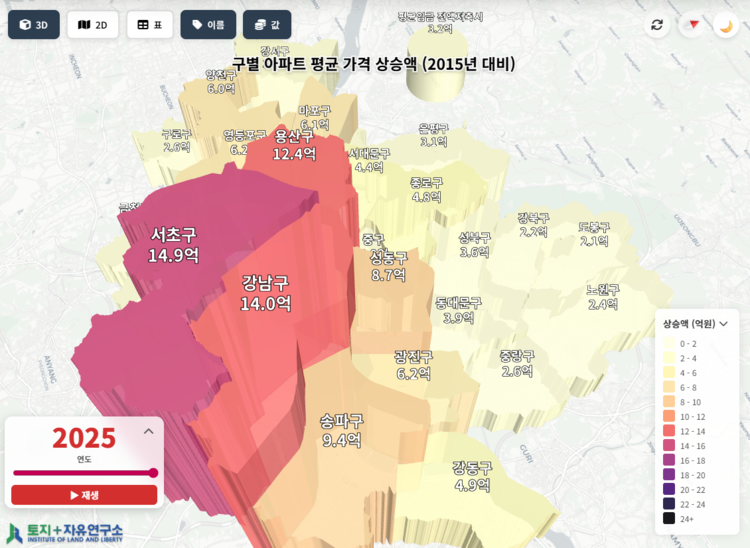Screen dimensions: 750x548
Task: Toggle dark mode with moon icon
Action: coord(726,25)
